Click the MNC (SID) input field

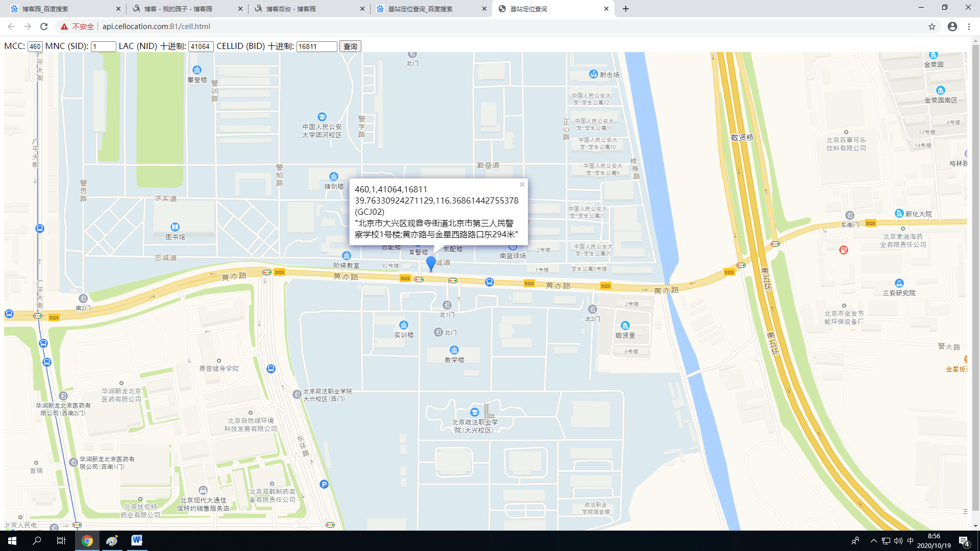[103, 46]
